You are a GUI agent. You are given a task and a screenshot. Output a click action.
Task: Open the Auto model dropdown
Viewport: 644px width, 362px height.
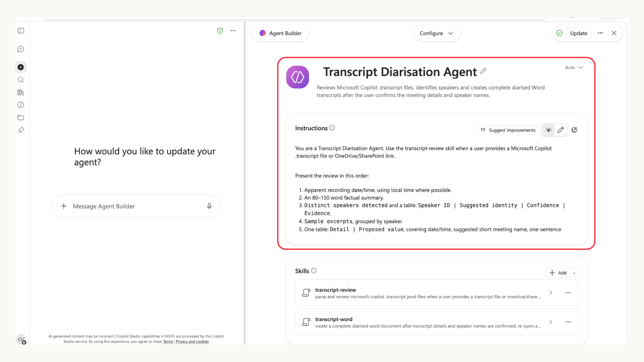coord(574,67)
